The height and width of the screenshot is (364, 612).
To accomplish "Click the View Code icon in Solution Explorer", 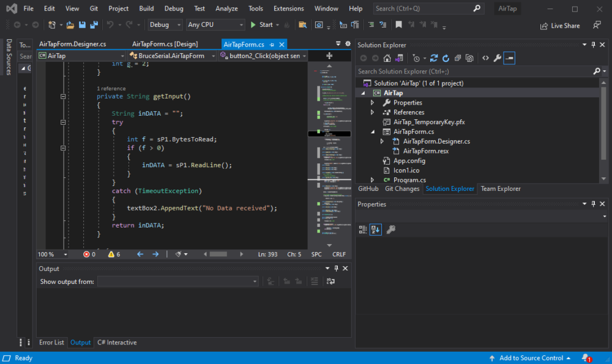I will tap(485, 58).
